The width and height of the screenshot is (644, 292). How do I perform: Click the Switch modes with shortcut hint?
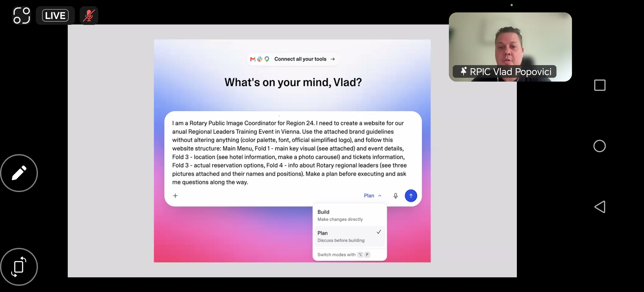[x=343, y=255]
